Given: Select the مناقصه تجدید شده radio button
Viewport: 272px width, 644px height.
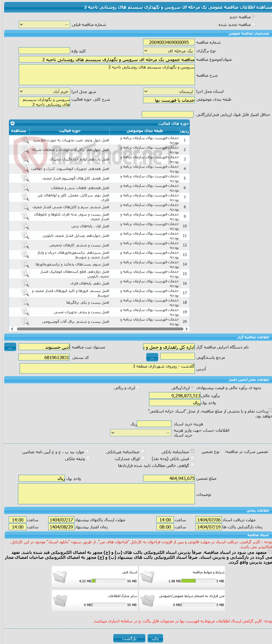Looking at the screenshot, I should [x=253, y=24].
